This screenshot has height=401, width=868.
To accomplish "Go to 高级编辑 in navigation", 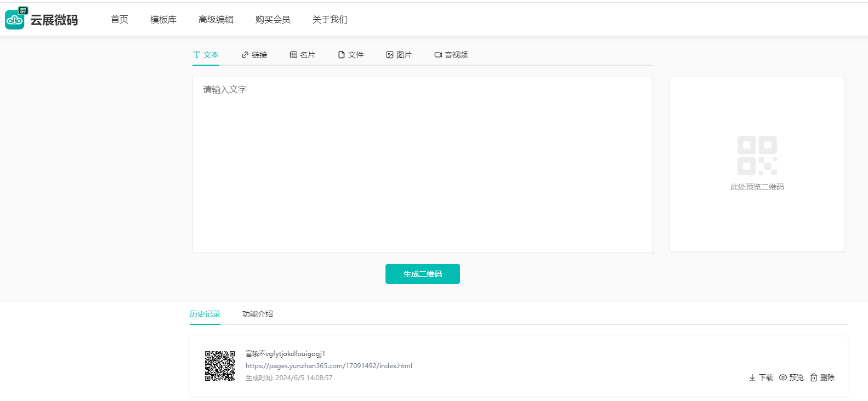I will 216,20.
